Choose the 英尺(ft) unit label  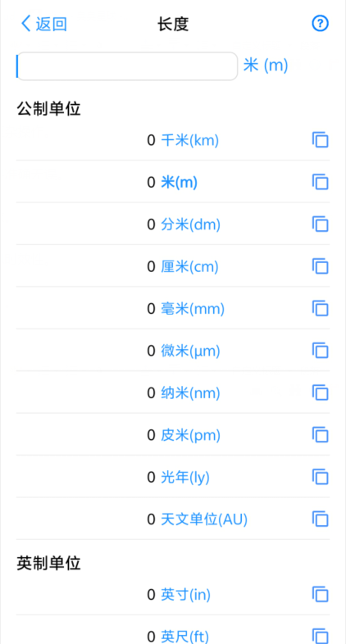pos(185,636)
